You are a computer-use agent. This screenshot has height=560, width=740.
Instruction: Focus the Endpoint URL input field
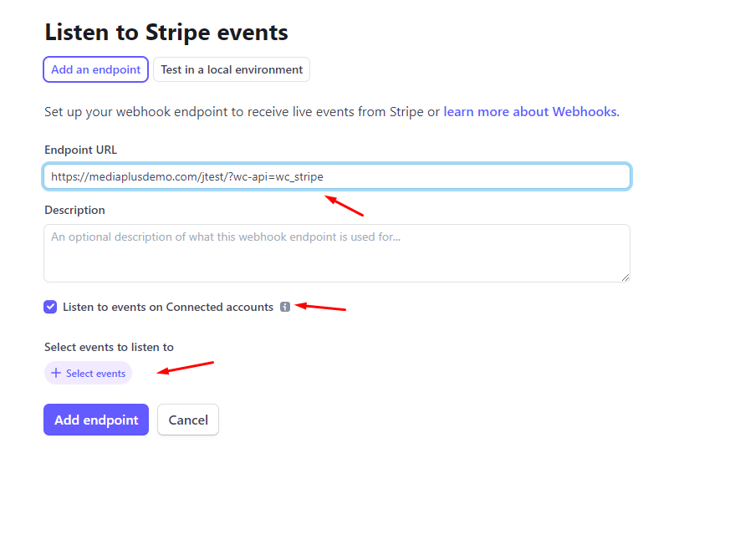click(x=337, y=176)
